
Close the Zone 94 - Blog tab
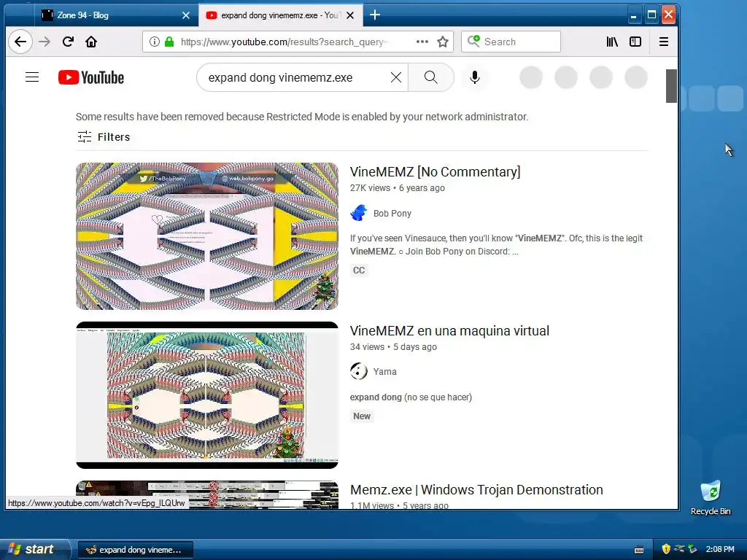click(x=186, y=15)
